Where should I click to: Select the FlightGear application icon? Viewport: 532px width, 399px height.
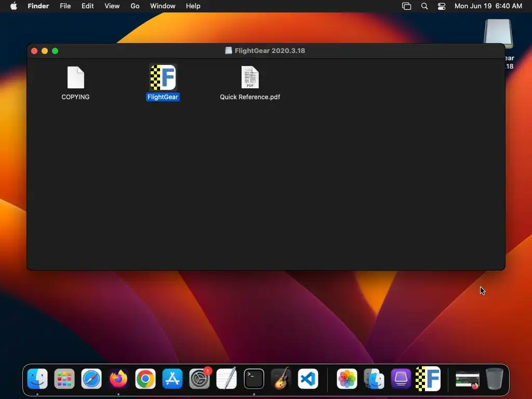pyautogui.click(x=163, y=77)
